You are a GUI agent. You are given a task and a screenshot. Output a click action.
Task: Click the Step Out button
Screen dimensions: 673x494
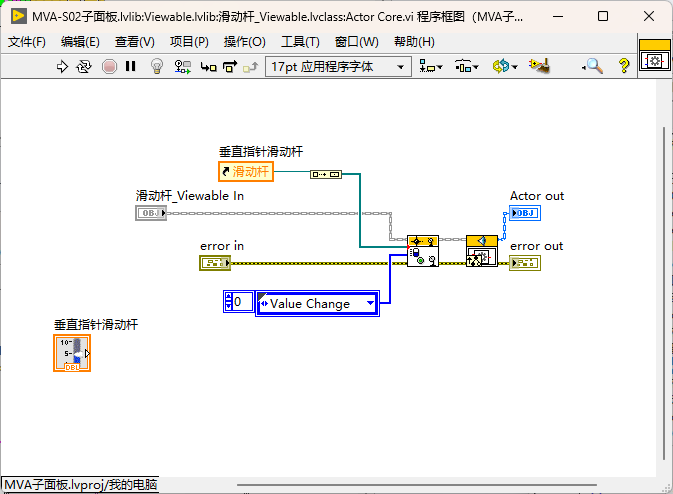(251, 67)
